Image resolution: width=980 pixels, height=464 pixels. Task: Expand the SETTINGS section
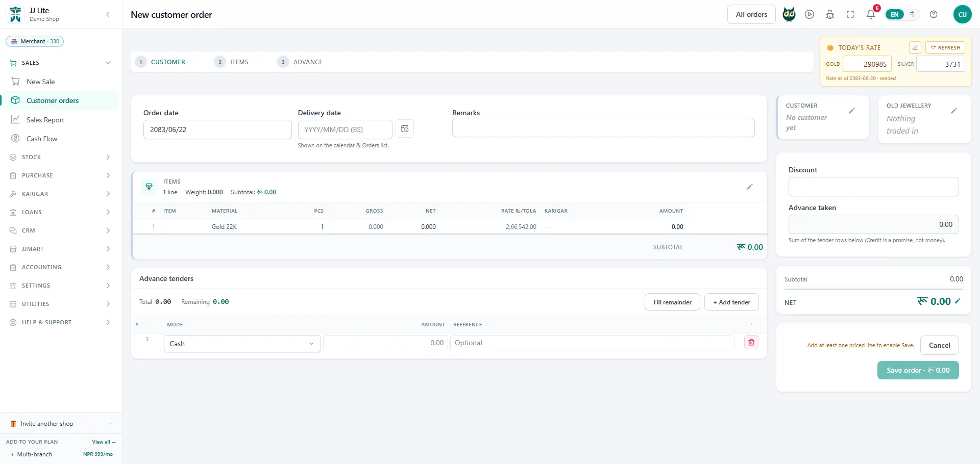(108, 286)
